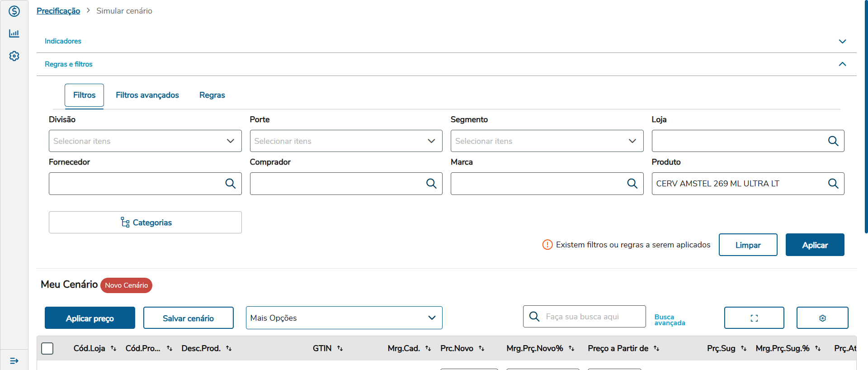Click the Faça sua busca aqui field
868x370 pixels.
click(592, 317)
